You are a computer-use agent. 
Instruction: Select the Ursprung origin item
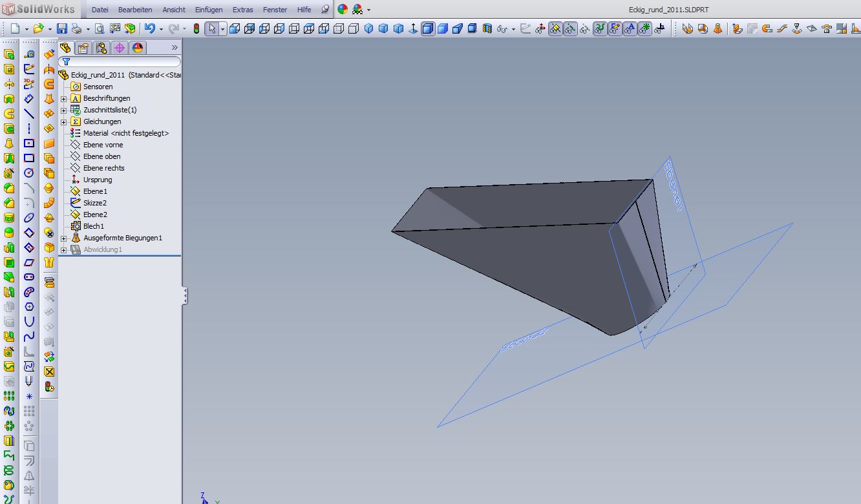pyautogui.click(x=98, y=180)
